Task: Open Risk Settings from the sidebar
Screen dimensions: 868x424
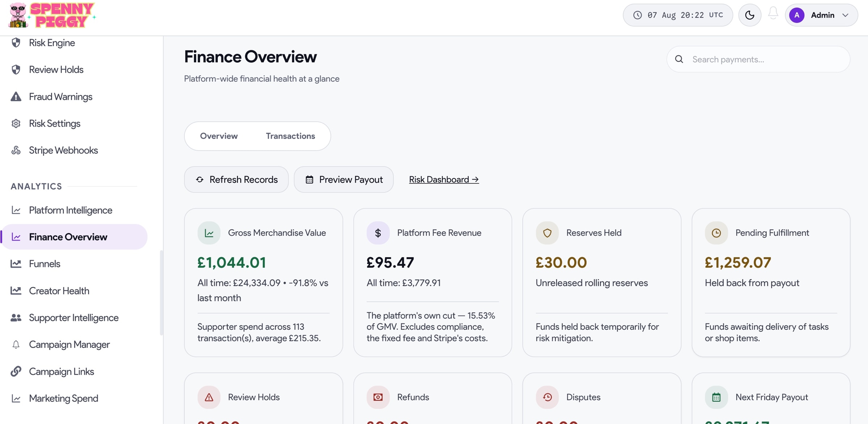Action: coord(55,123)
